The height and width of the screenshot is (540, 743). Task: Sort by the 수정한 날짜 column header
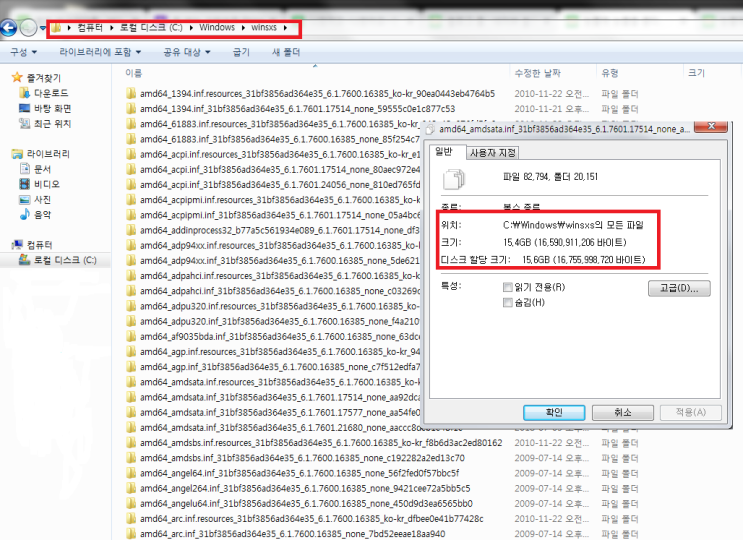[x=537, y=73]
